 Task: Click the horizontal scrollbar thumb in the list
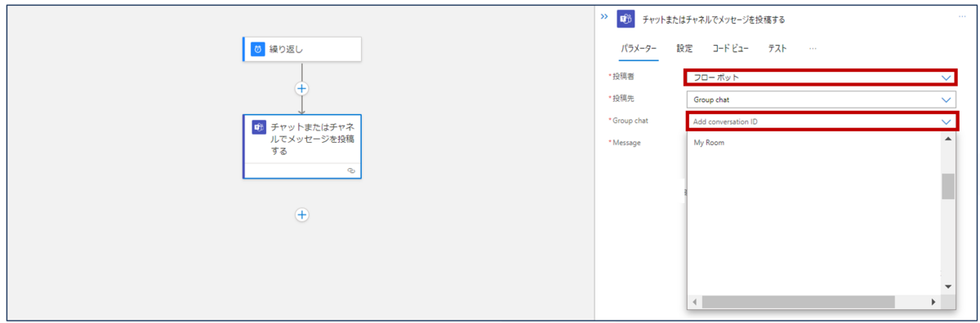coord(798,302)
